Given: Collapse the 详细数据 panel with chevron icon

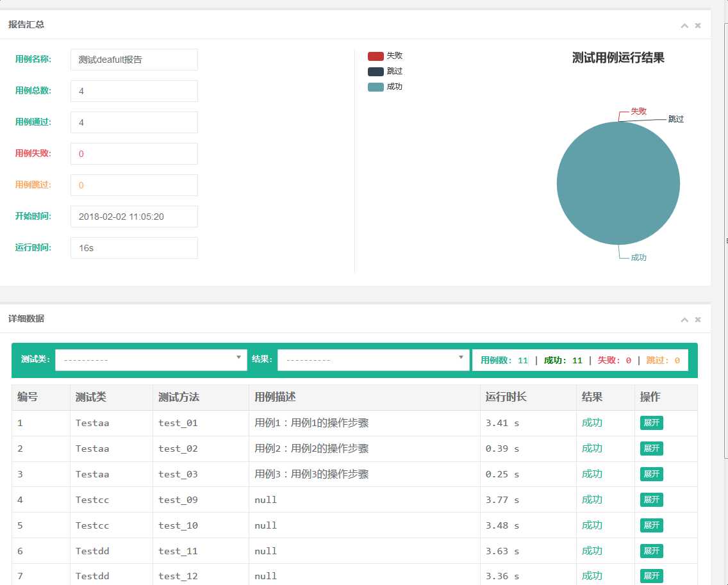Looking at the screenshot, I should [684, 320].
